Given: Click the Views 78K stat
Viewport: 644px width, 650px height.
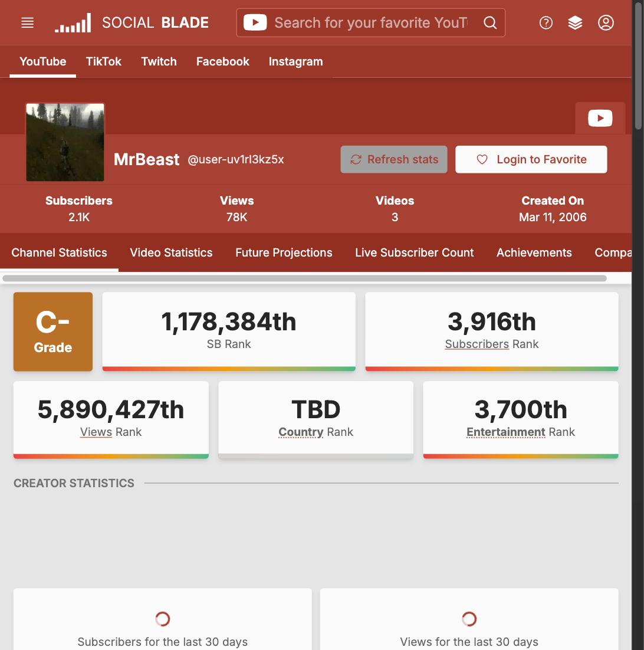Looking at the screenshot, I should 236,209.
